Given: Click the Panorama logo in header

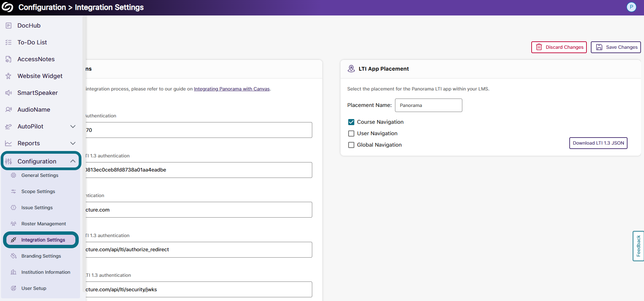Looking at the screenshot, I should (x=7, y=7).
